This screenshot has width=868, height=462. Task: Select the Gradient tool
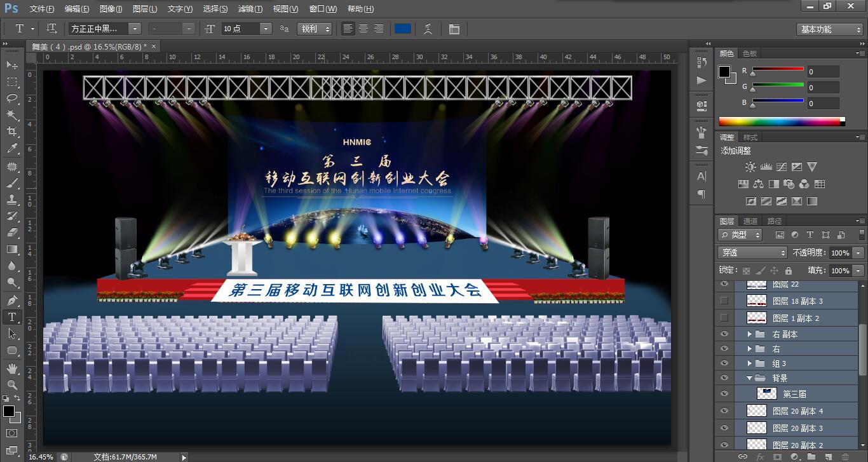(x=11, y=249)
